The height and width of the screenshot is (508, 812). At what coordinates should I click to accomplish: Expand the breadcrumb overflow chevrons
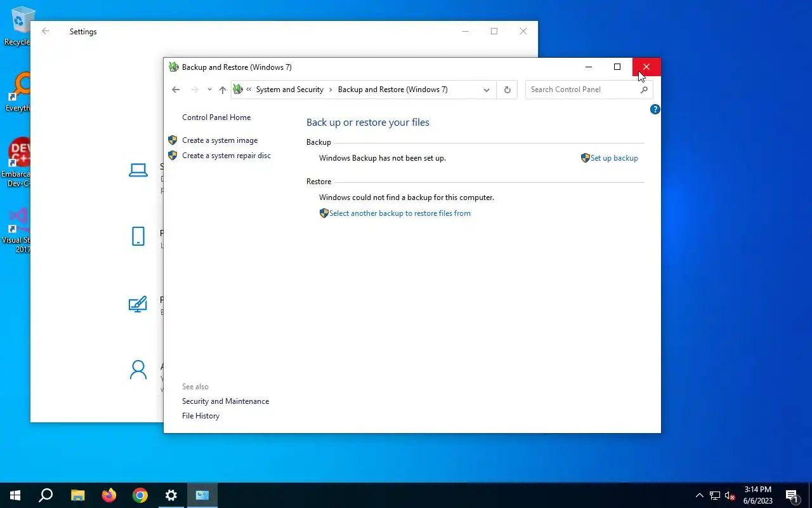[249, 90]
